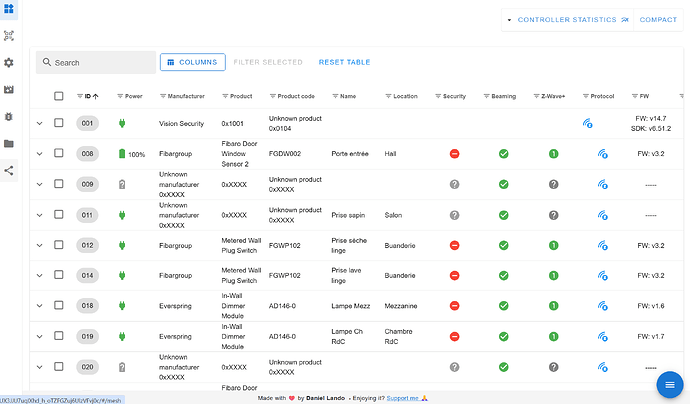This screenshot has width=690, height=404.
Task: Open the Scenes sidebar icon
Action: pos(8,89)
